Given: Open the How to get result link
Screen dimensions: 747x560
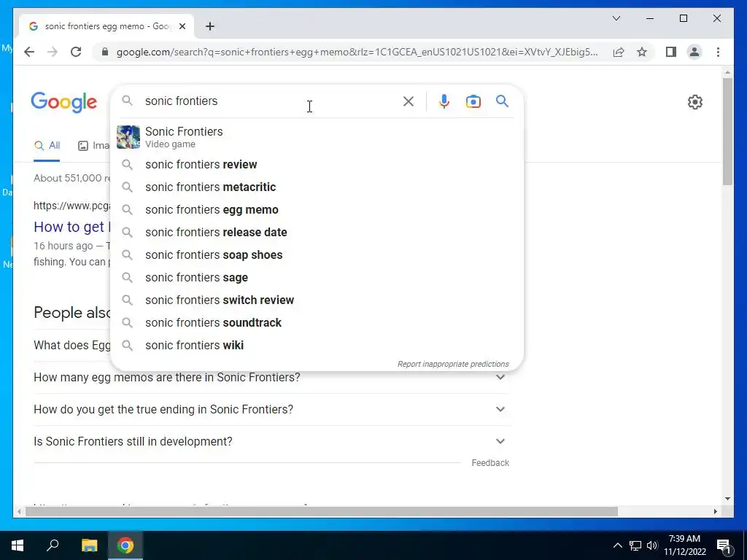Looking at the screenshot, I should click(x=71, y=227).
